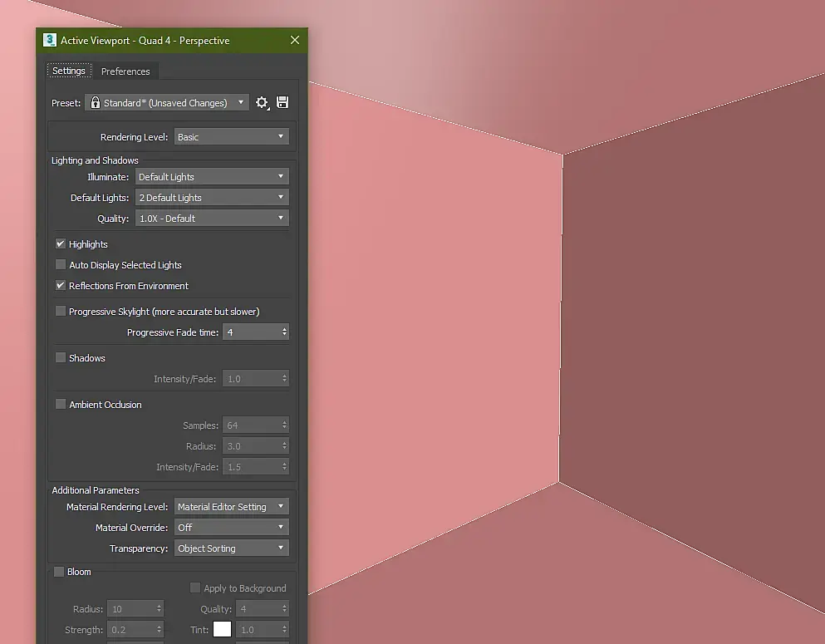Check Apply to Background option
Viewport: 825px width, 644px height.
pyautogui.click(x=195, y=587)
